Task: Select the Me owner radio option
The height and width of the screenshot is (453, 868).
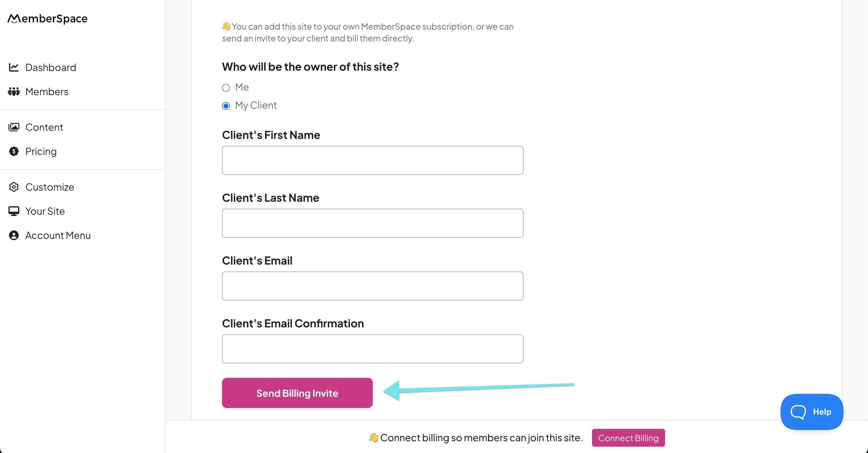Action: pos(226,88)
